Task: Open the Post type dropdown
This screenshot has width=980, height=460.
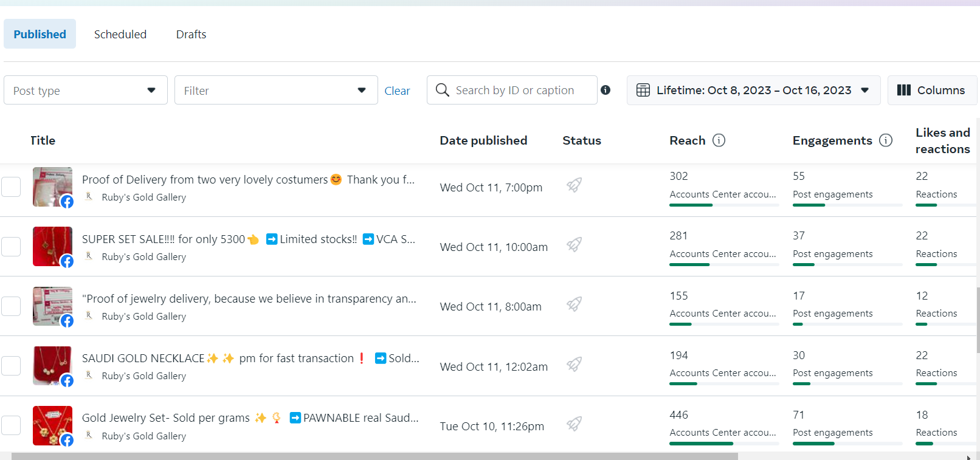Action: click(85, 91)
